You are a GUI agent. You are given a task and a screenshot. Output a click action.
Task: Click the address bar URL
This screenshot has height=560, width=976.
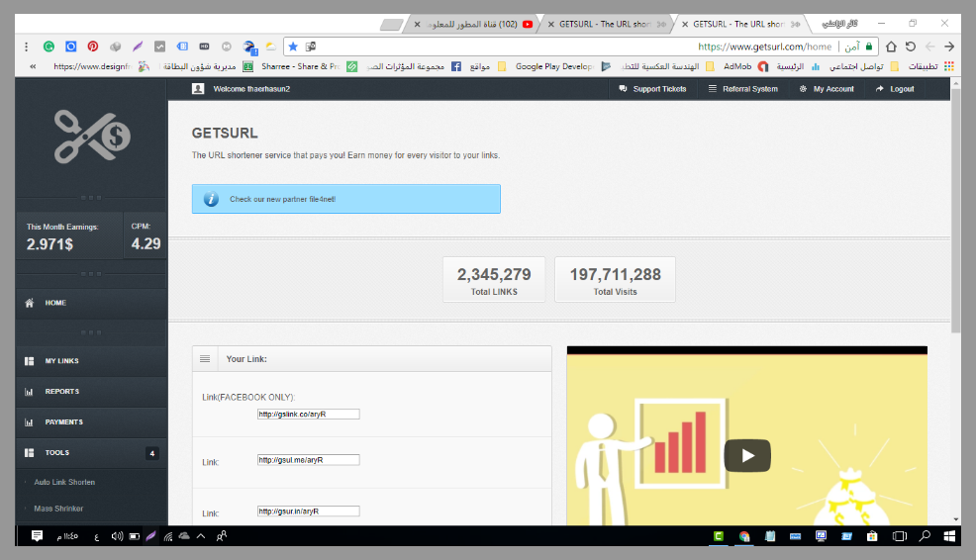coord(764,47)
